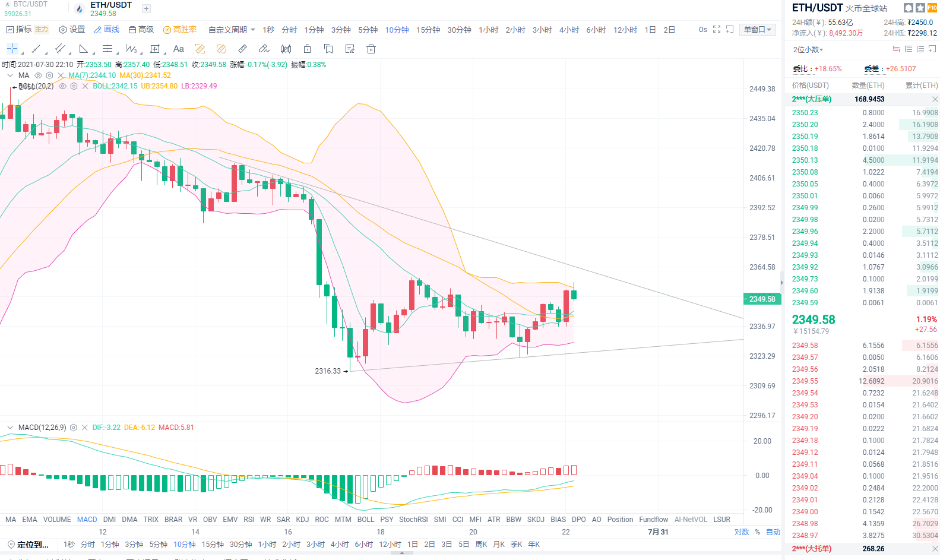Image resolution: width=940 pixels, height=560 pixels.
Task: Click the candlestick style icon
Action: pyautogui.click(x=286, y=49)
